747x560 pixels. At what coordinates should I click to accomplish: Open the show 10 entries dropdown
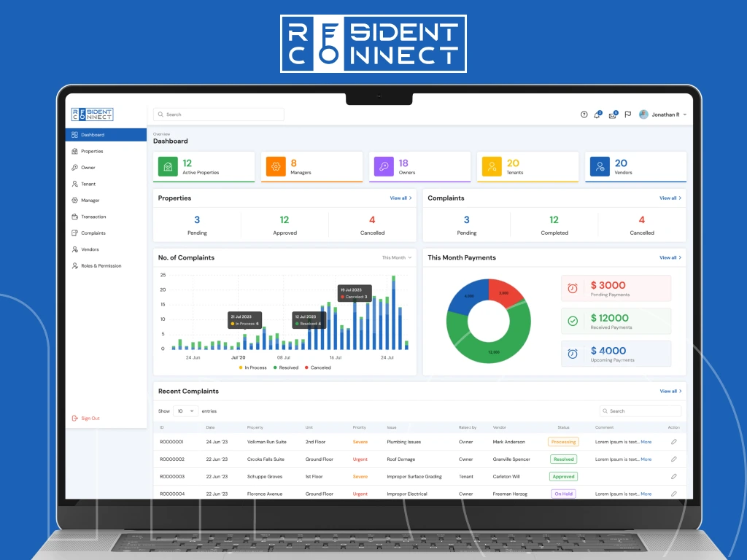click(185, 411)
